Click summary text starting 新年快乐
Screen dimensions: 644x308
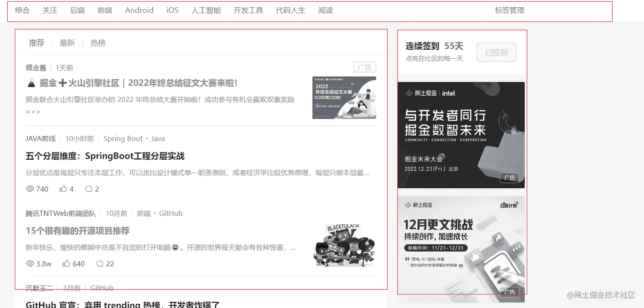pyautogui.click(x=161, y=248)
